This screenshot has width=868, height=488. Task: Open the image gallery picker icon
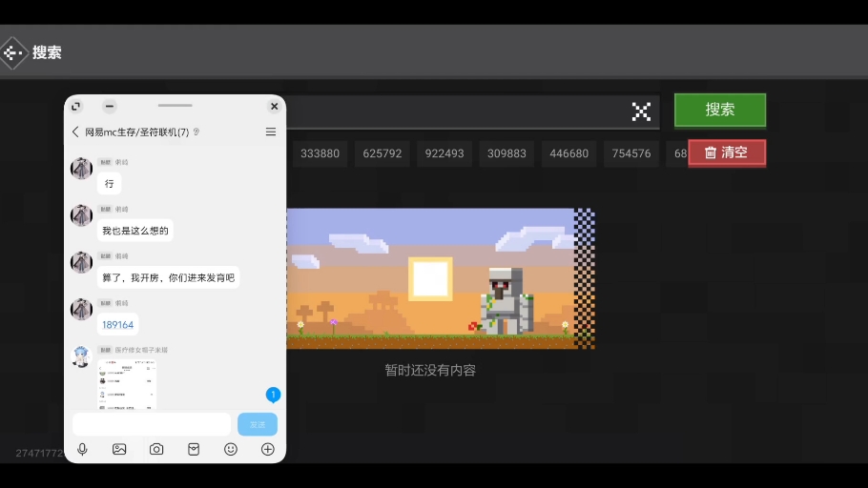click(x=119, y=449)
